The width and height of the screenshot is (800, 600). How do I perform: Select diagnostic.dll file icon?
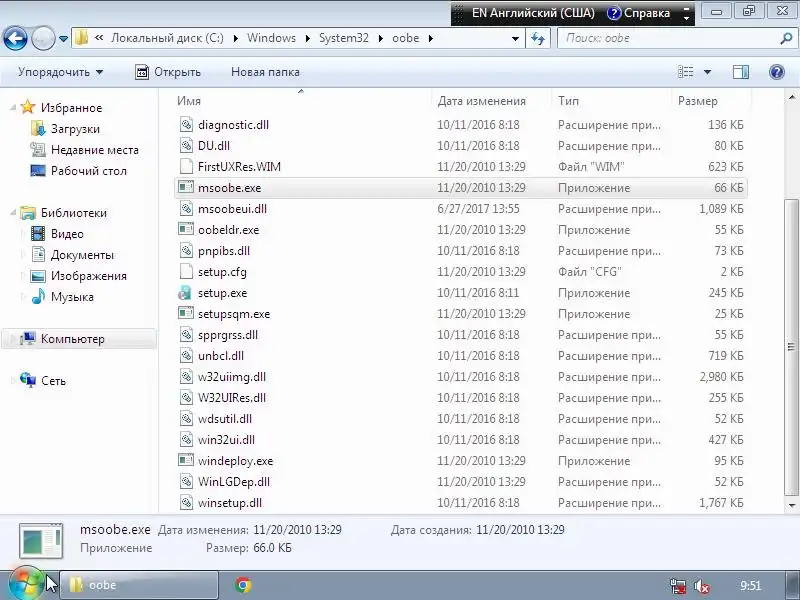point(186,124)
